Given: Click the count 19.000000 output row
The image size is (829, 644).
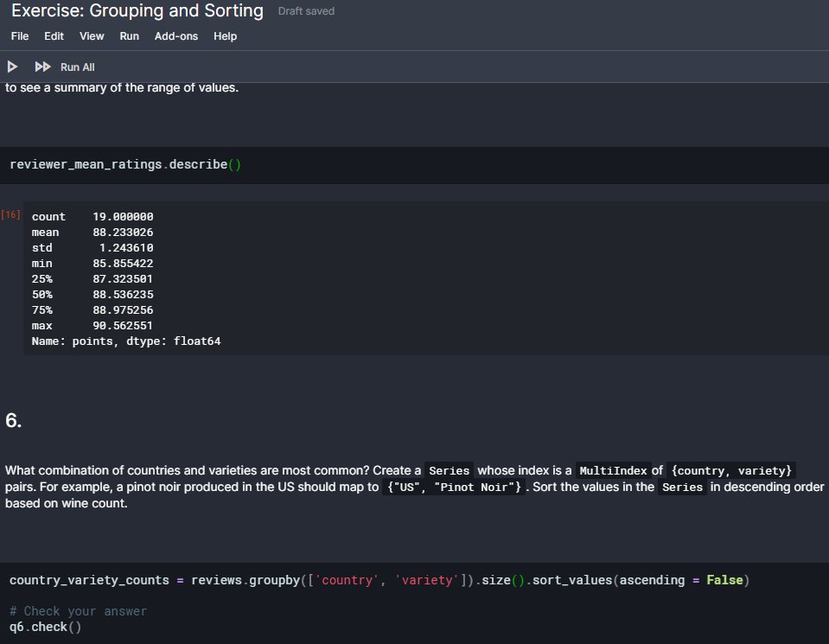Looking at the screenshot, I should [92, 217].
